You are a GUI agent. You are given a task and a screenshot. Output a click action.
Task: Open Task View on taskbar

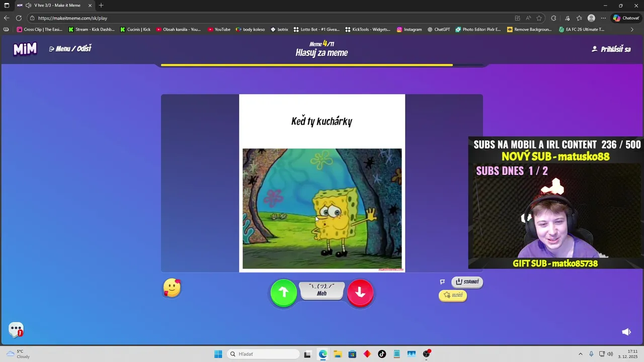307,354
